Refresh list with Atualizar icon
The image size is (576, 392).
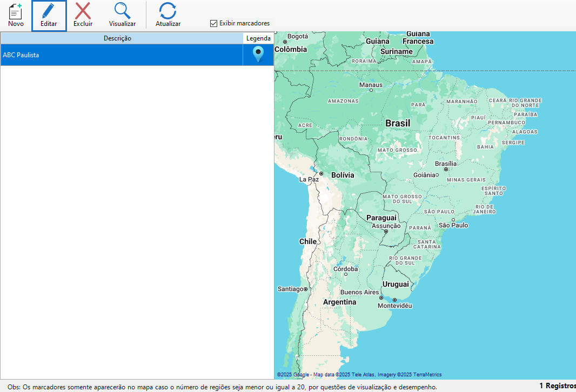pos(168,11)
